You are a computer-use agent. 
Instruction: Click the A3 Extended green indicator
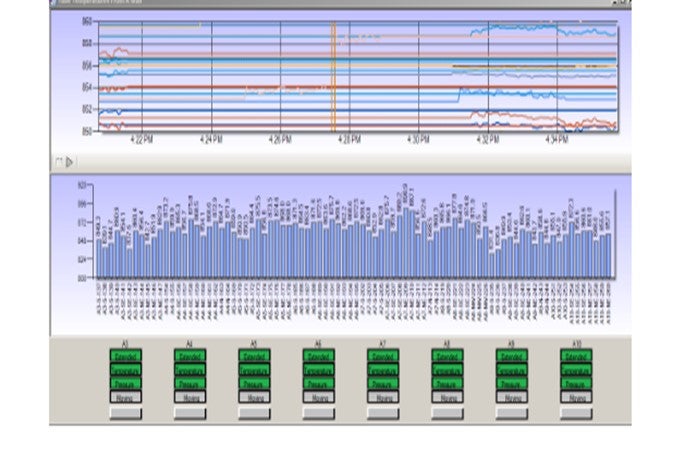coord(126,356)
